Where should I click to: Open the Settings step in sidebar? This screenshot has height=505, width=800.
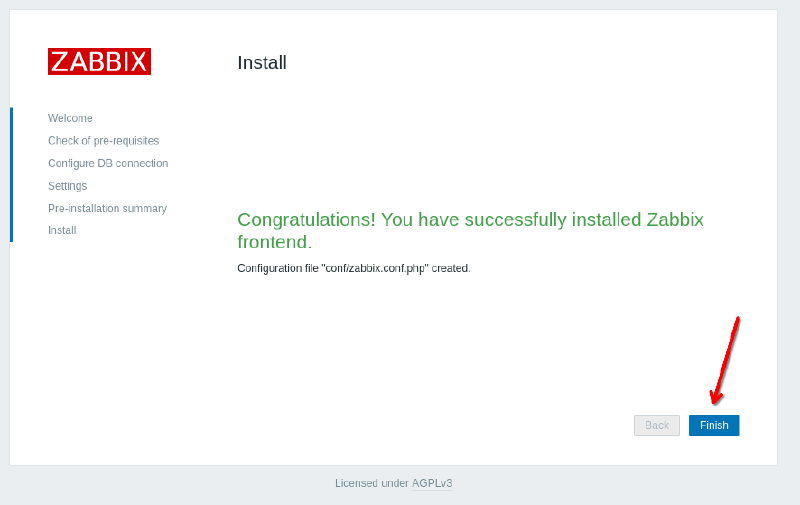click(67, 186)
